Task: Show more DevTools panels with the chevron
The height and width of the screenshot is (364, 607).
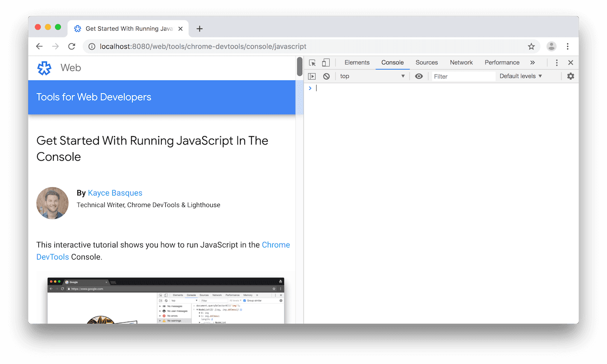Action: 532,62
